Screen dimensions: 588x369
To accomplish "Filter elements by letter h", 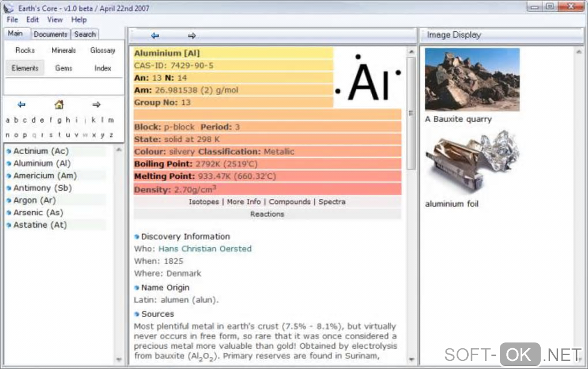I will coord(68,120).
